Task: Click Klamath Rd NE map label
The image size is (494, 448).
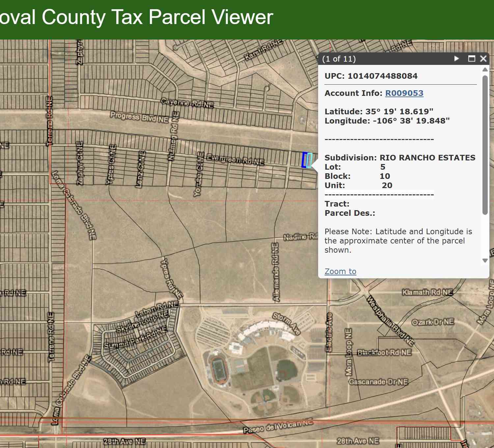Action: click(x=427, y=292)
